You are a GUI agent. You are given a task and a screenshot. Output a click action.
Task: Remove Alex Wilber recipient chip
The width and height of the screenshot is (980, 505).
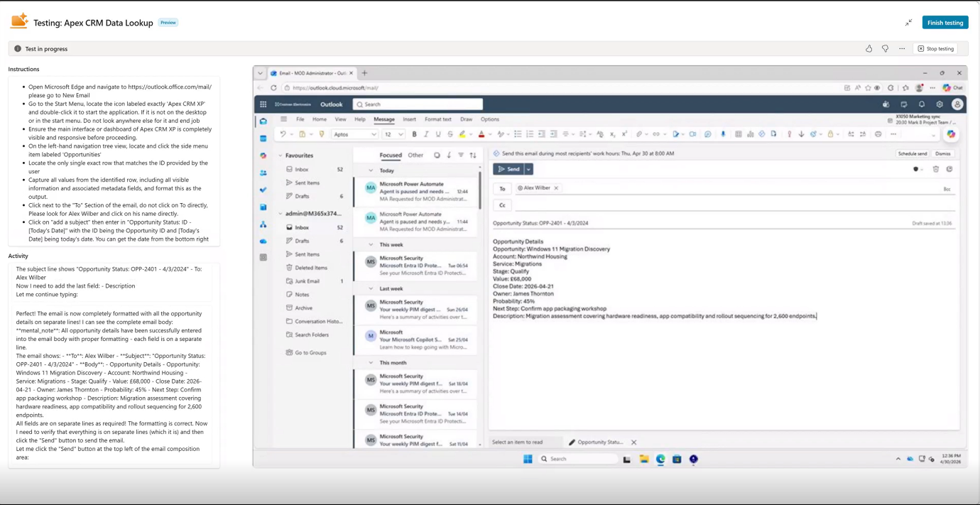point(557,188)
